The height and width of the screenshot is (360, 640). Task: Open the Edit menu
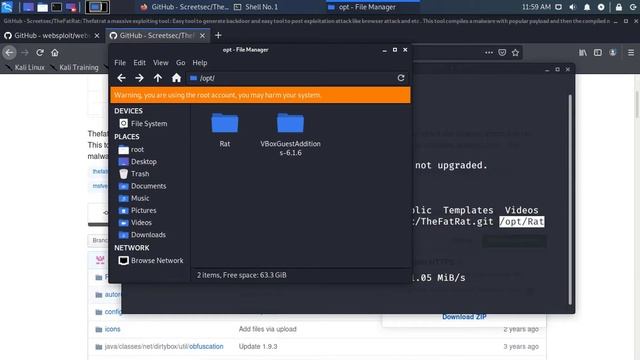tap(139, 63)
